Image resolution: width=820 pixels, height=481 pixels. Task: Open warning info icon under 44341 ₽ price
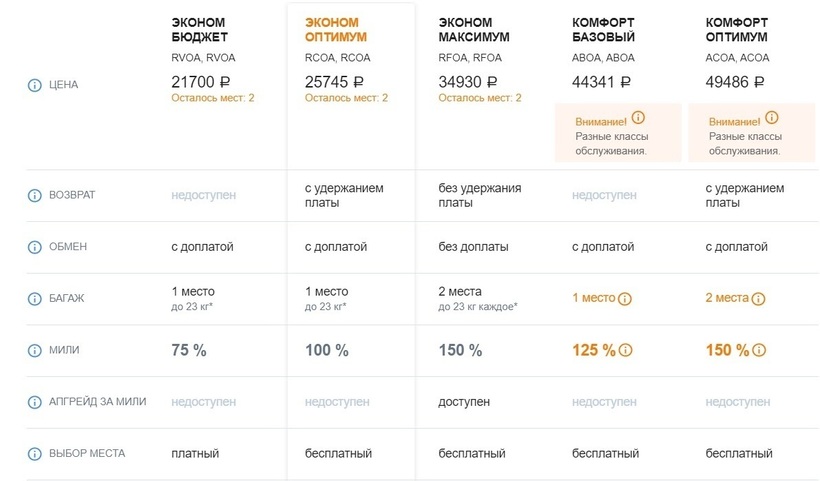pos(638,118)
